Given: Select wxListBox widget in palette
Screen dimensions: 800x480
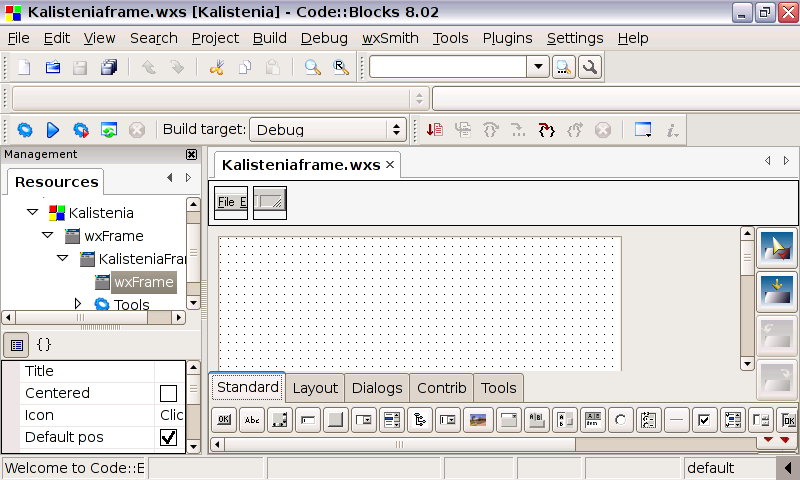Looking at the screenshot, I should (x=392, y=420).
